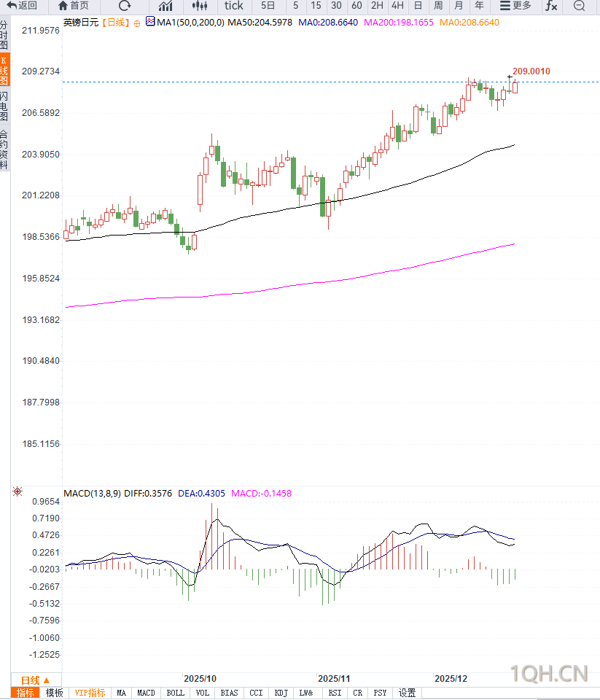Apply the KDJ indicator
600x700 pixels.
[281, 693]
